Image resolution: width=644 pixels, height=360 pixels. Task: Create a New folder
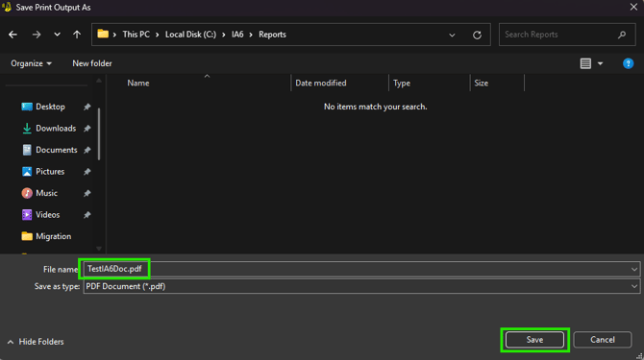(x=92, y=63)
